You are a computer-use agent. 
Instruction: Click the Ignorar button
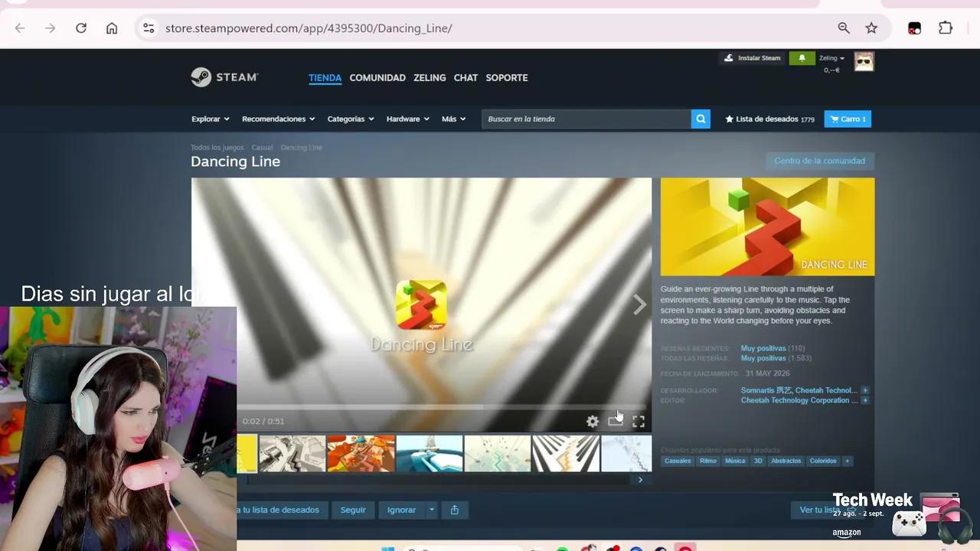point(402,510)
